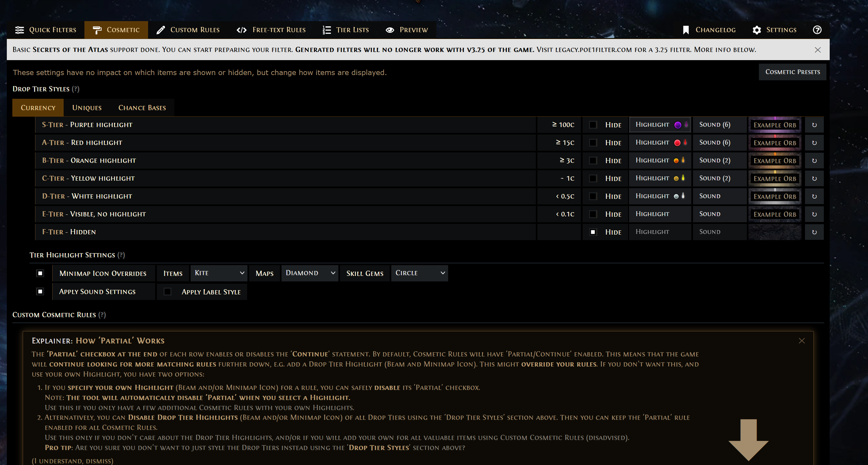
Task: Switch to the Uniques tab
Action: tap(87, 108)
